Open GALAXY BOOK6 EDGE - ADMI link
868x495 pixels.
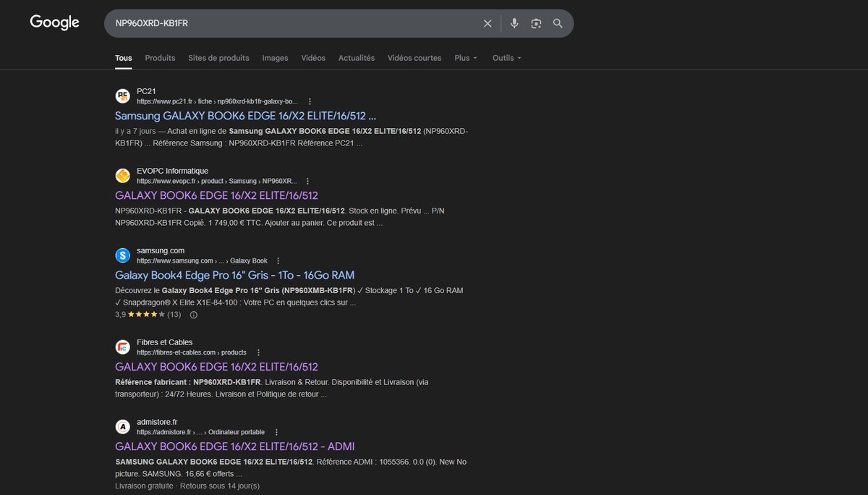[x=234, y=447]
